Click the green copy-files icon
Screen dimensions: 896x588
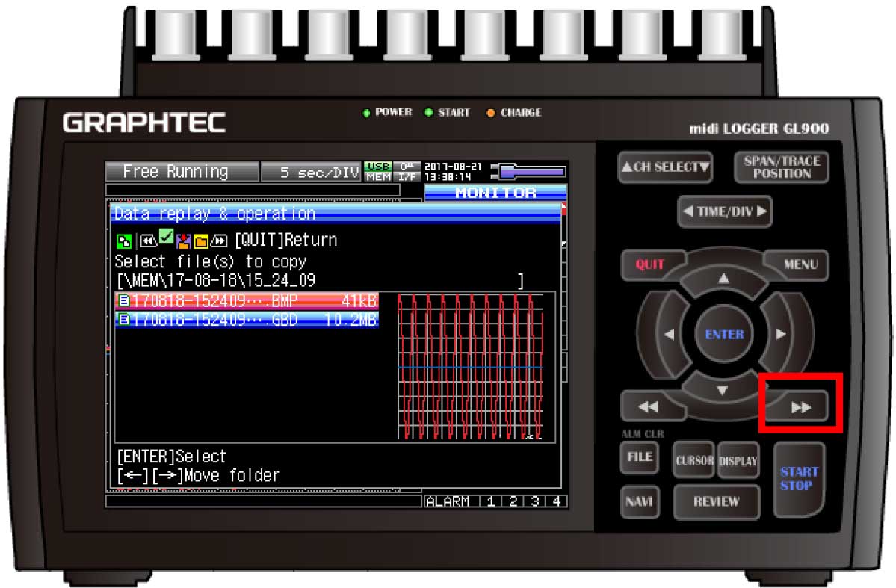(123, 241)
